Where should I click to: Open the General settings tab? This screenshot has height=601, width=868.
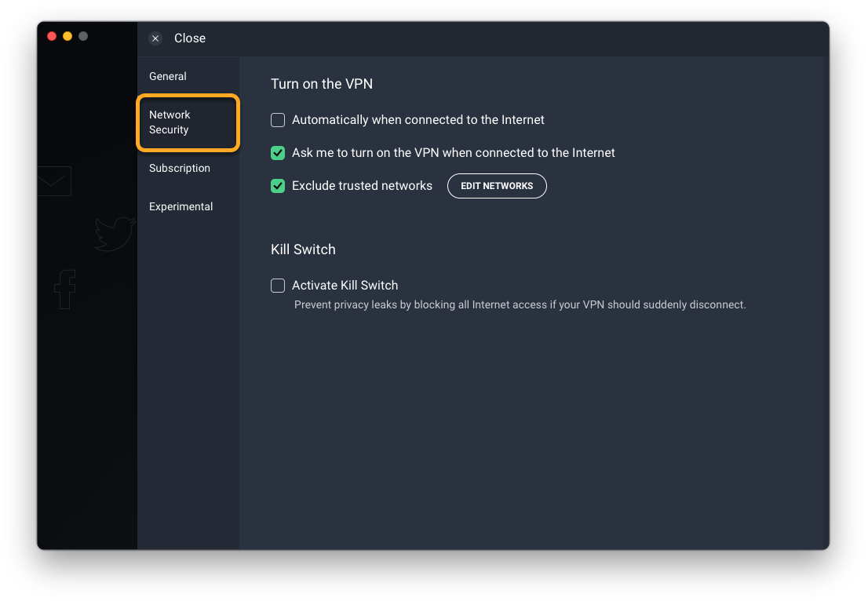point(168,76)
